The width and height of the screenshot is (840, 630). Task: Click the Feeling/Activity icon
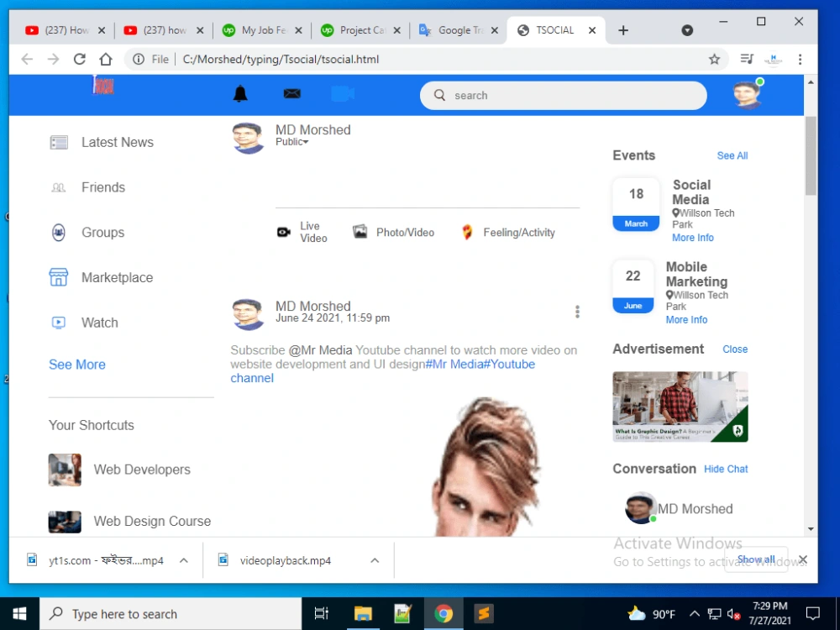point(467,232)
